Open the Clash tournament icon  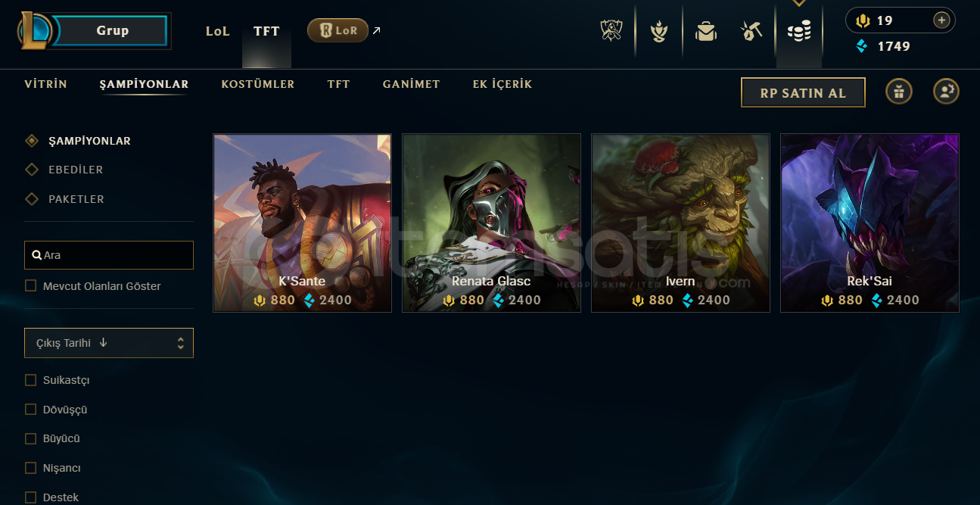point(611,31)
